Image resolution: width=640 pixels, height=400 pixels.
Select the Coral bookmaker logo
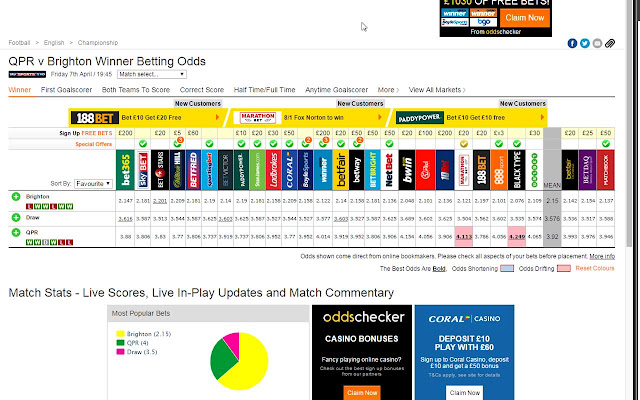[x=289, y=170]
